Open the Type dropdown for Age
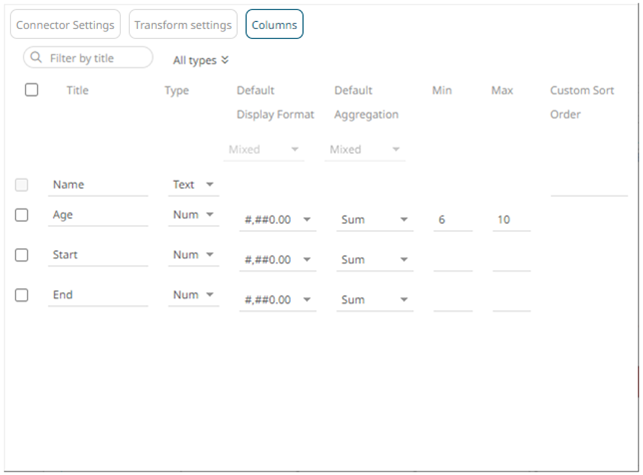The height and width of the screenshot is (475, 643). coord(194,215)
